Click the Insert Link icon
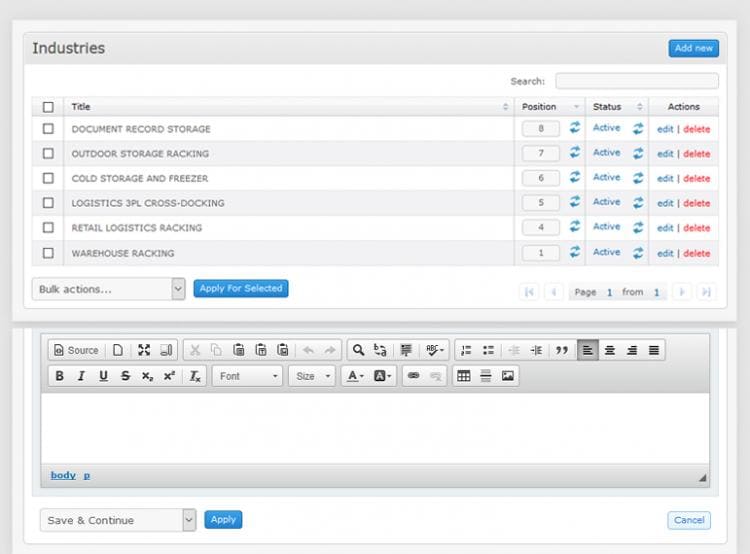This screenshot has height=554, width=750. pos(414,376)
